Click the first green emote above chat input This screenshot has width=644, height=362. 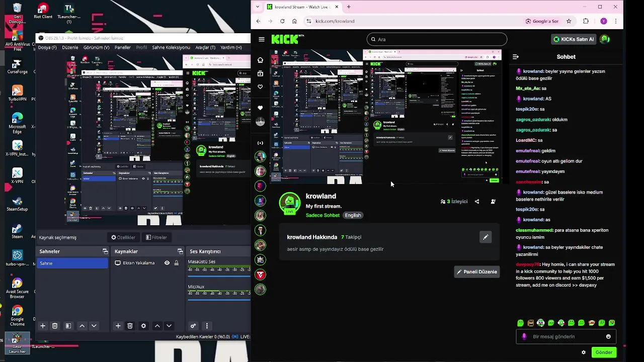point(521,323)
